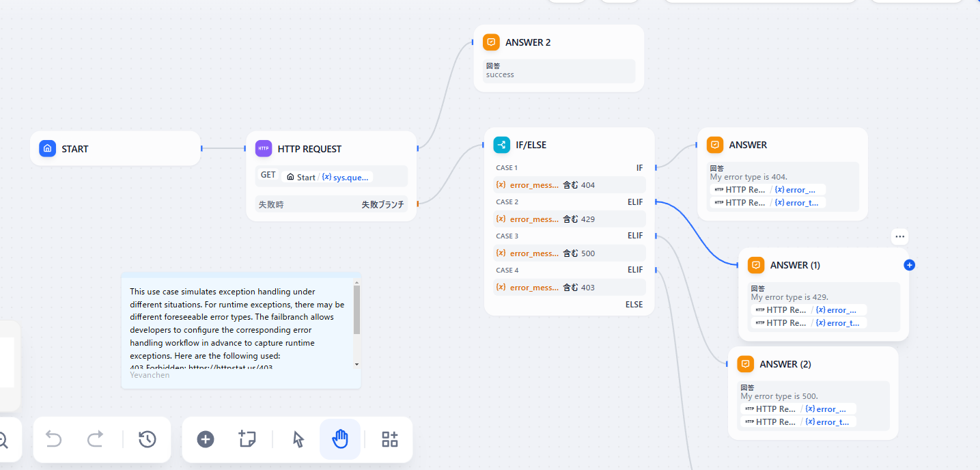This screenshot has height=470, width=980.
Task: Switch to hand pan mode
Action: [340, 439]
